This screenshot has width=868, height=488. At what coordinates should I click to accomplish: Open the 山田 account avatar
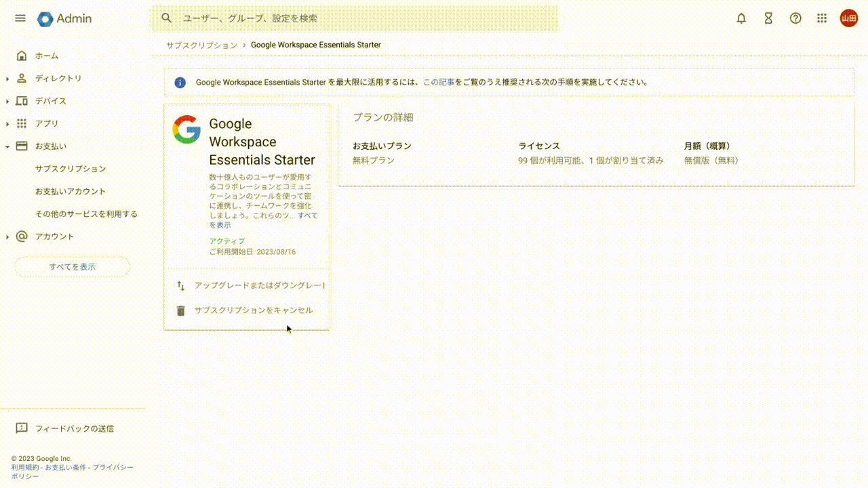[848, 18]
